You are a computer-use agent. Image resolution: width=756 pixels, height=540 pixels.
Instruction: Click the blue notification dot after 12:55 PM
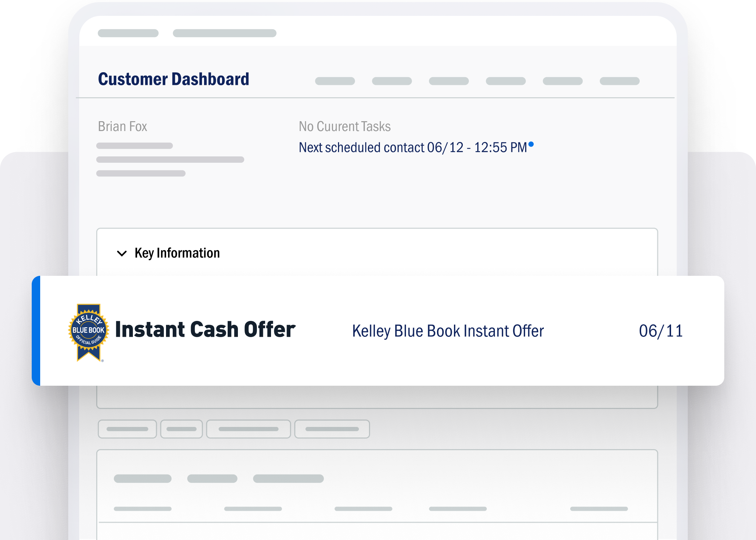pos(531,144)
